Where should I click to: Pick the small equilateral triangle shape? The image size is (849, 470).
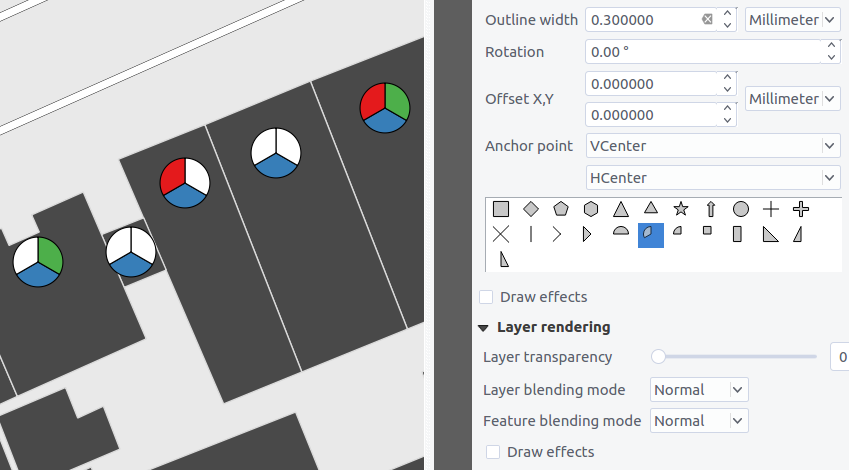click(651, 207)
